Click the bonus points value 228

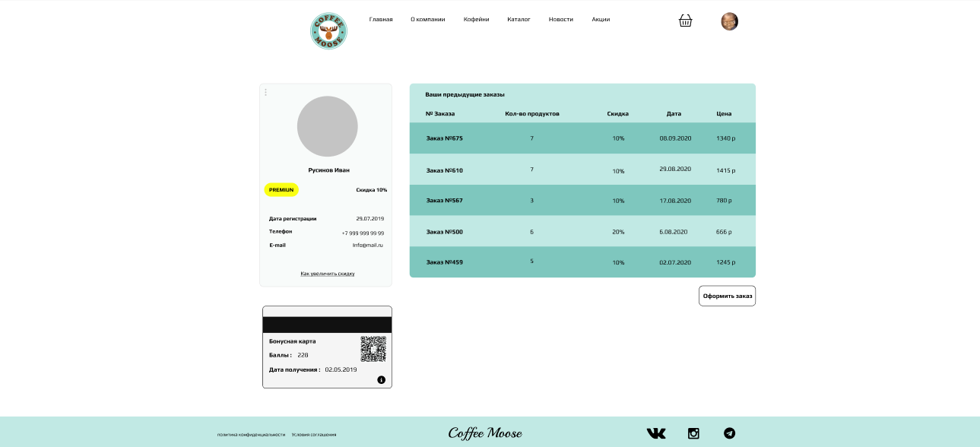tap(303, 355)
